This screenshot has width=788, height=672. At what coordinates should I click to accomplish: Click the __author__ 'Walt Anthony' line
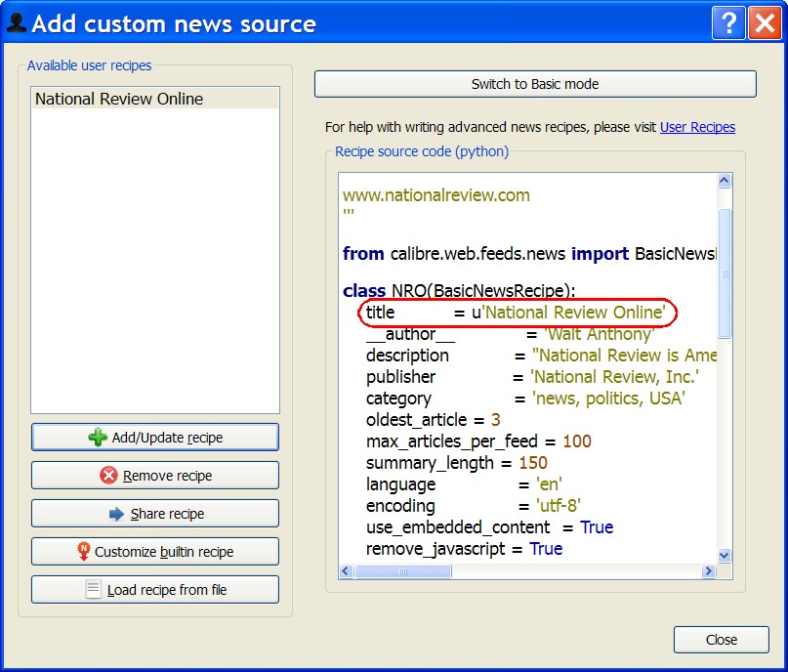(x=510, y=334)
